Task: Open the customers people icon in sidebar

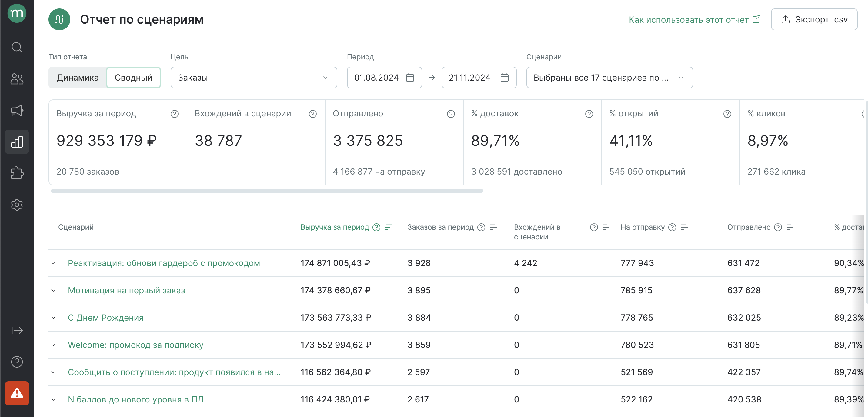Action: (x=17, y=79)
